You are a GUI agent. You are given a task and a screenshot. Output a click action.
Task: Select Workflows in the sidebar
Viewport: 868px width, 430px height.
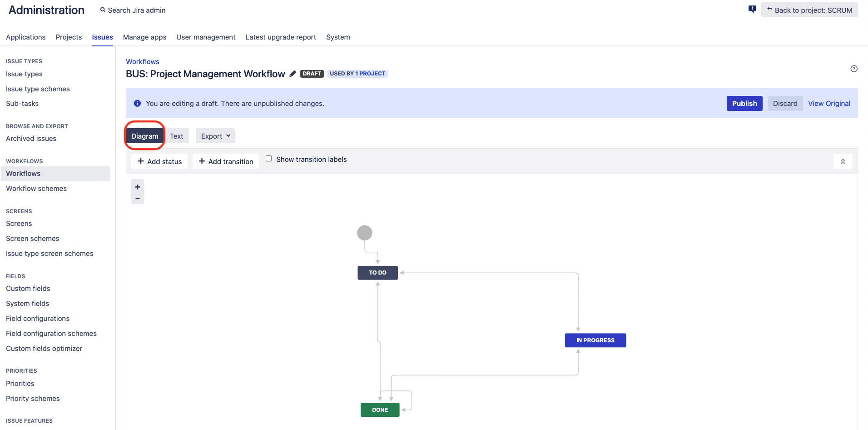[56, 174]
